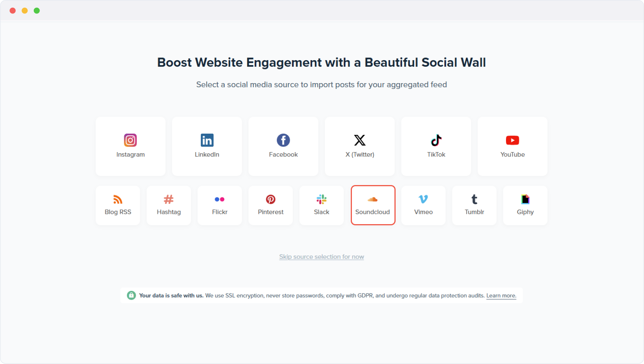Pick the Facebook source icon
644x364 pixels.
coord(283,140)
